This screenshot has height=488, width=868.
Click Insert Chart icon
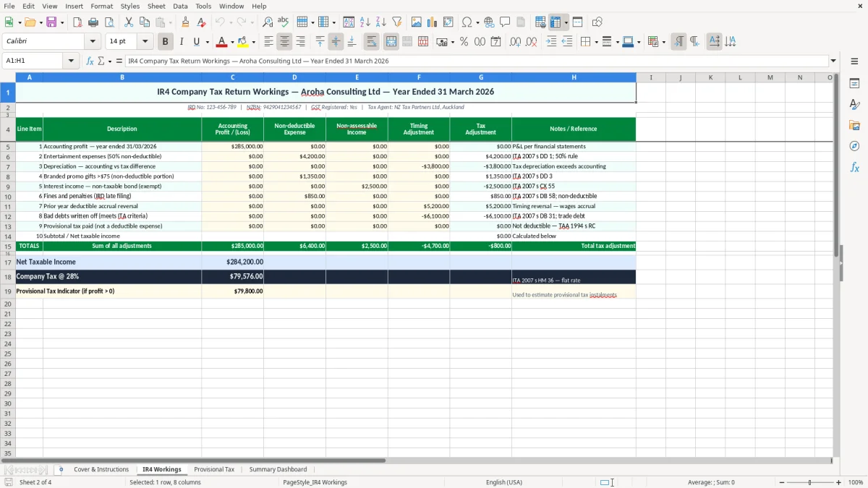click(x=433, y=22)
